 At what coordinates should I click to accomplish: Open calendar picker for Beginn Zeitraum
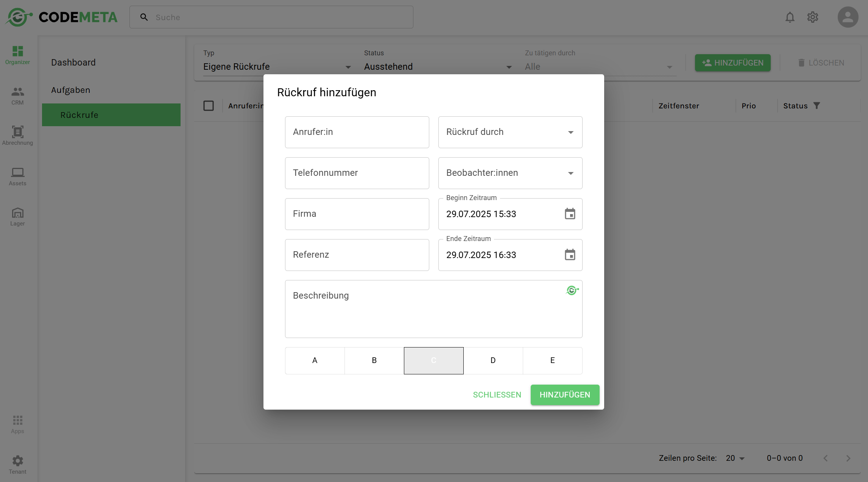tap(570, 214)
